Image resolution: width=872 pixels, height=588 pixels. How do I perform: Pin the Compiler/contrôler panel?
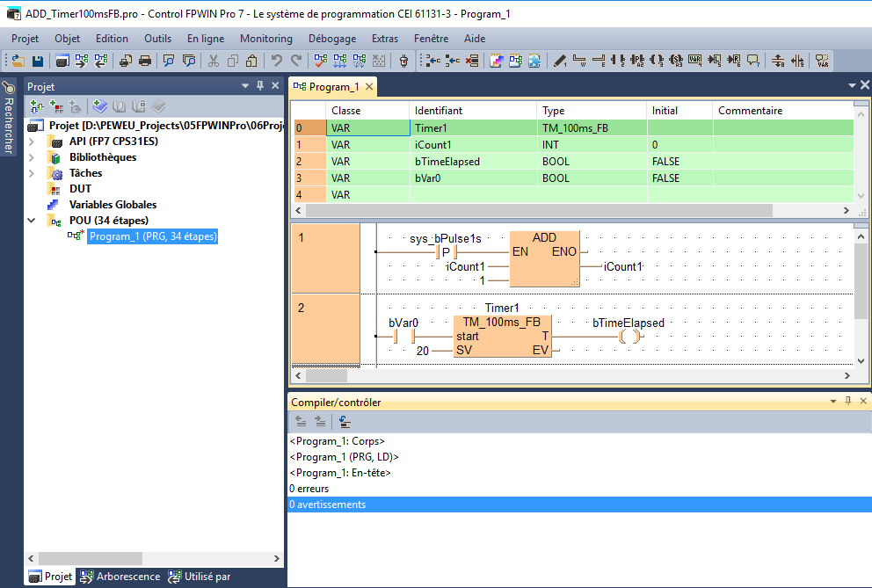pos(848,402)
